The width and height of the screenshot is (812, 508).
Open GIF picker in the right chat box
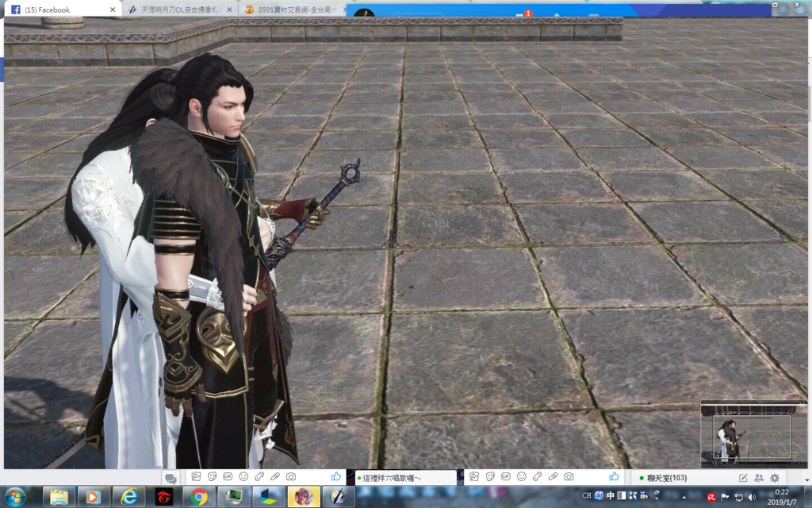click(x=505, y=476)
